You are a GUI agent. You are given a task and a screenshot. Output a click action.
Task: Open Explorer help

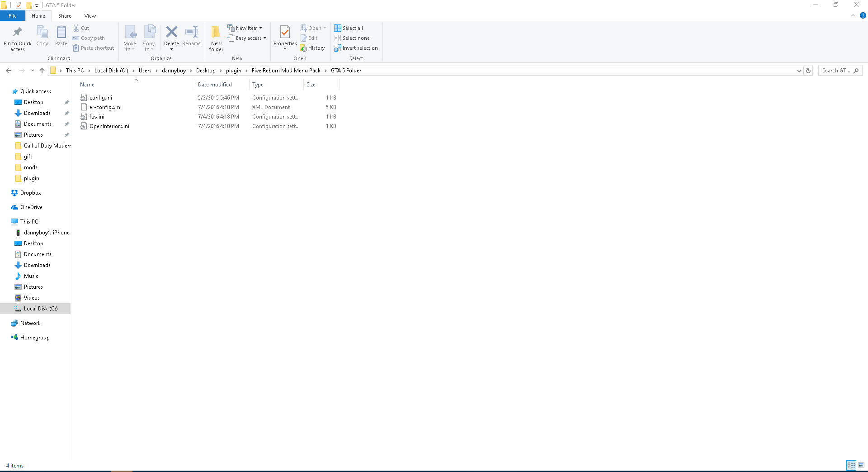[x=863, y=15]
